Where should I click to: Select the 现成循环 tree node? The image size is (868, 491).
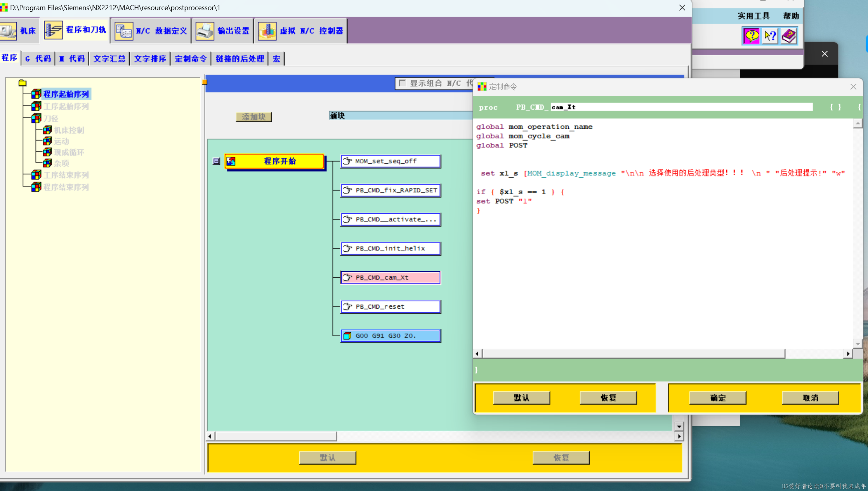(x=69, y=152)
